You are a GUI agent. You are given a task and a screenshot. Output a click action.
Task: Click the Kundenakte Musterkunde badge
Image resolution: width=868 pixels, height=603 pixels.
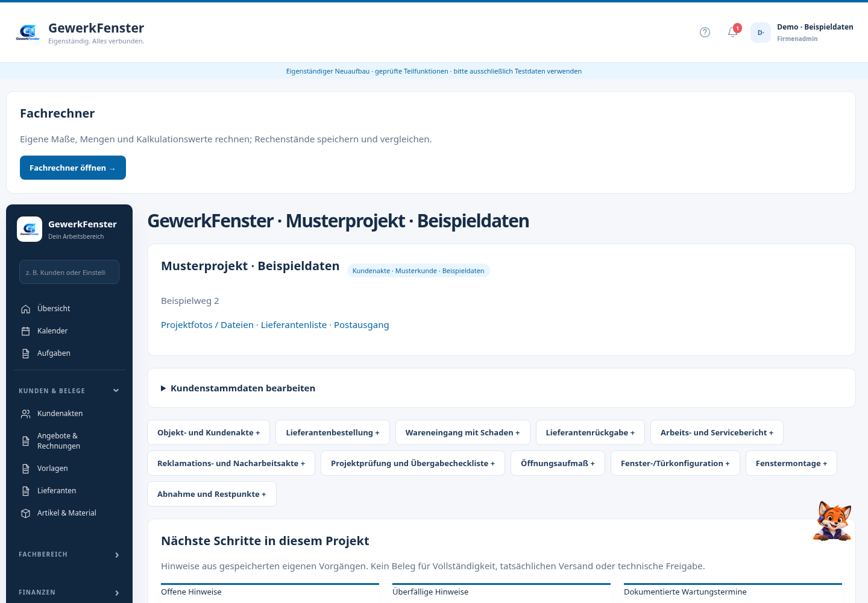tap(418, 271)
